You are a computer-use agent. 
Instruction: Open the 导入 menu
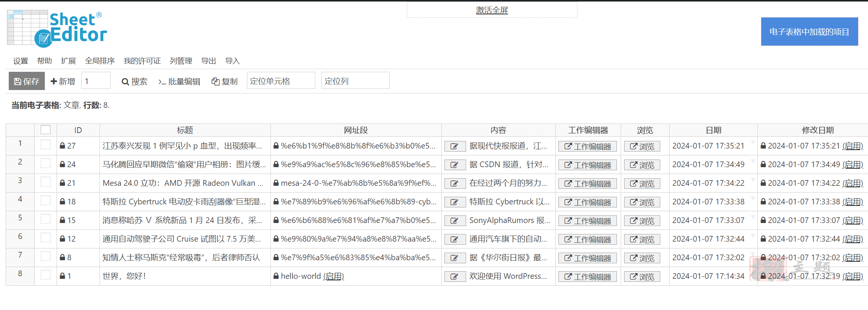232,61
